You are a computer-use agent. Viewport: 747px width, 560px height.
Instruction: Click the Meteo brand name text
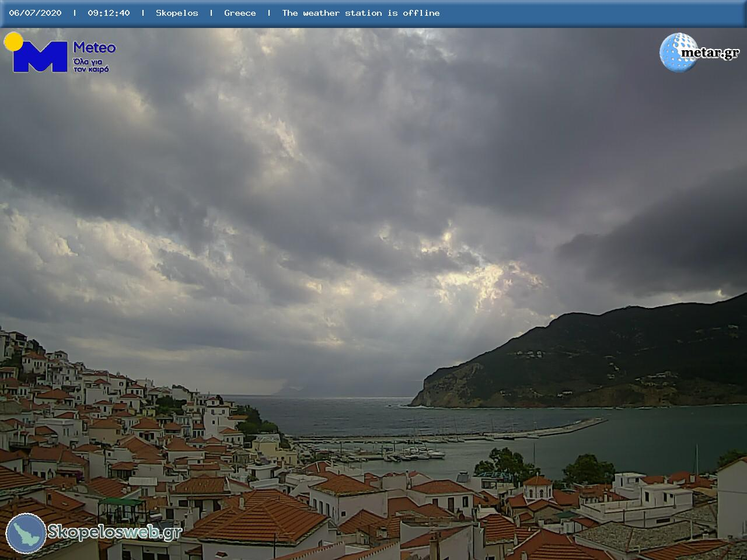[x=95, y=47]
